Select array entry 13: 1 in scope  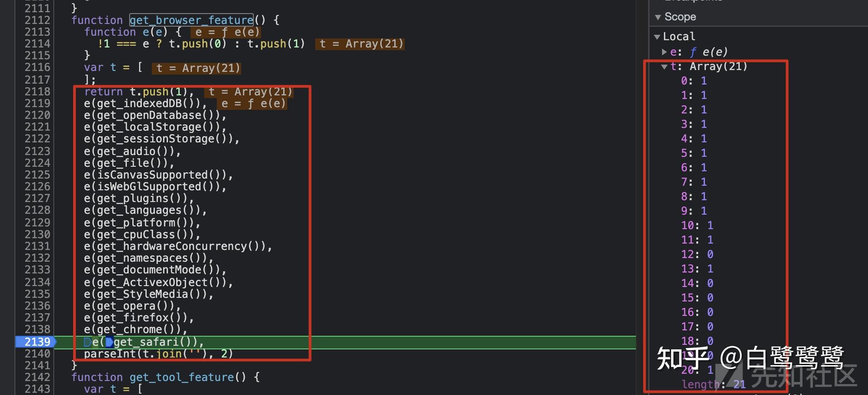click(x=697, y=269)
